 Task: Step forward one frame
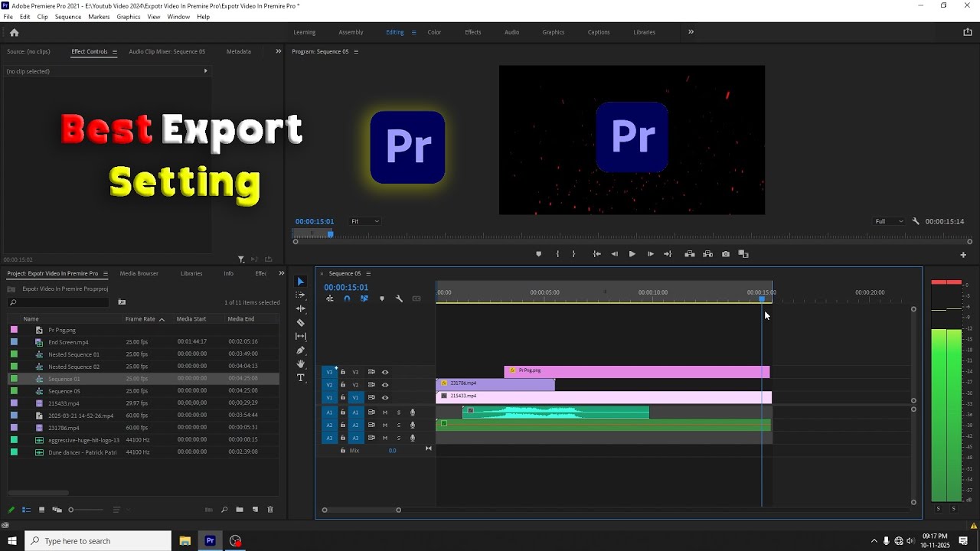[650, 254]
